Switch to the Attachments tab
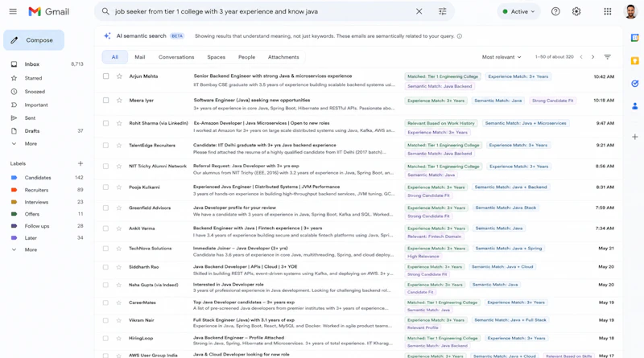 pyautogui.click(x=283, y=57)
